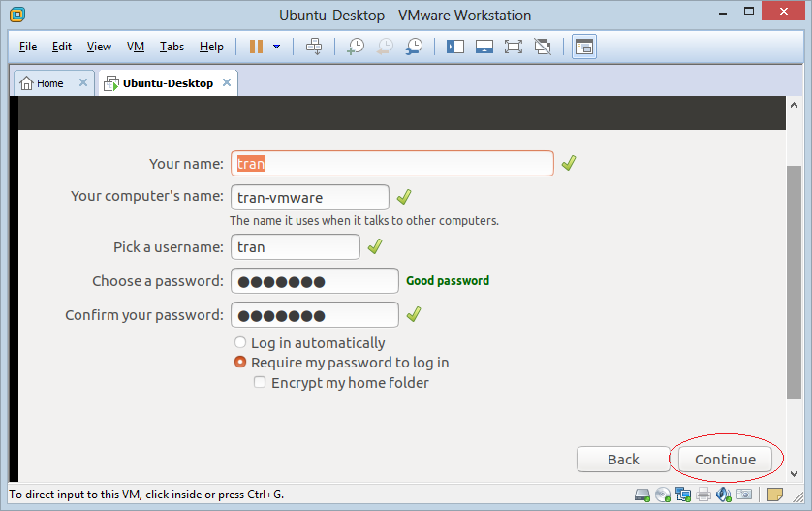Click the 'Good password' text
812x511 pixels.
pyautogui.click(x=448, y=281)
